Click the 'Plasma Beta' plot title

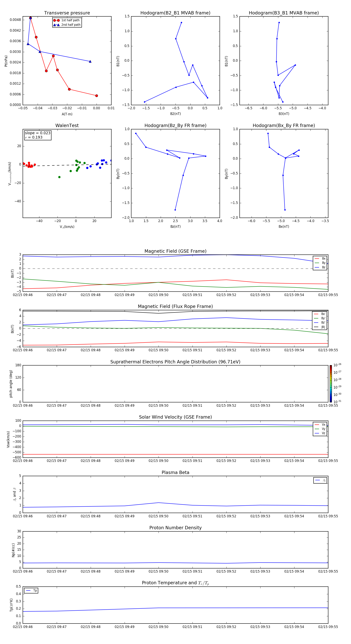pos(175,472)
